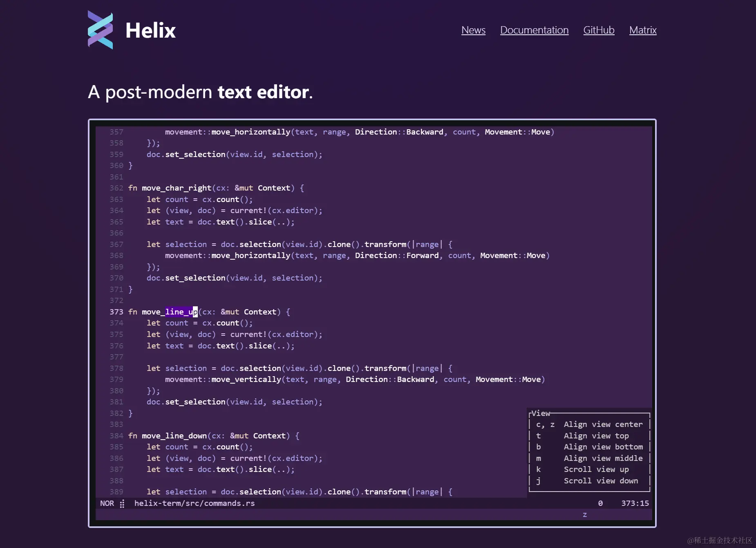This screenshot has width=756, height=548.
Task: Open the Matrix chat link
Action: coord(643,30)
